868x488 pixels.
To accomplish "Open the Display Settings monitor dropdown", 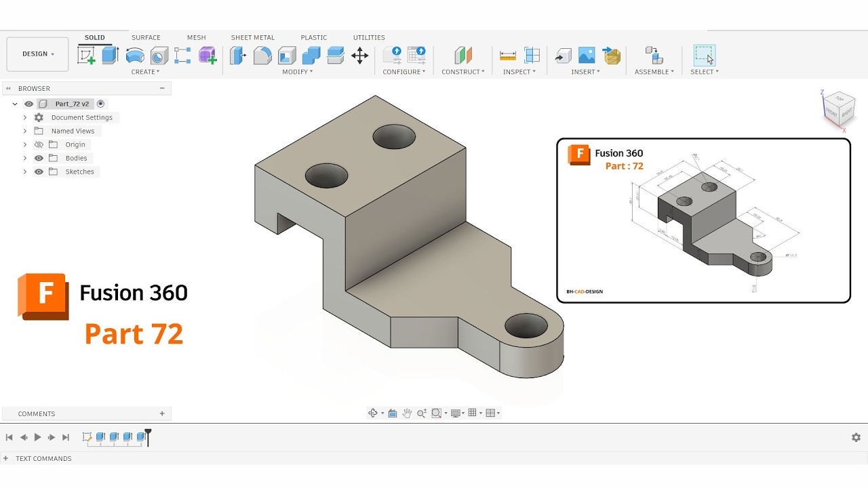I will [458, 413].
